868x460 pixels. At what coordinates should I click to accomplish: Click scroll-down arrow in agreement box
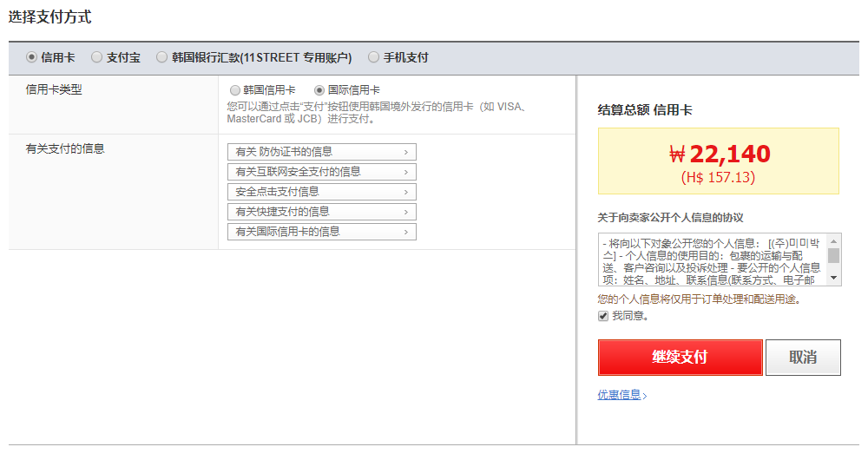coord(834,279)
